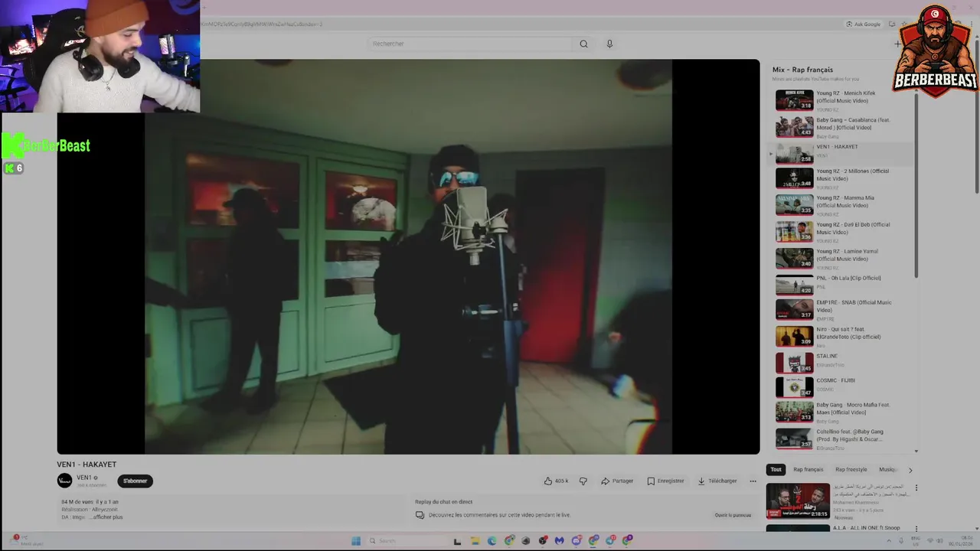
Task: Open the VEN1 channel avatar
Action: click(64, 481)
